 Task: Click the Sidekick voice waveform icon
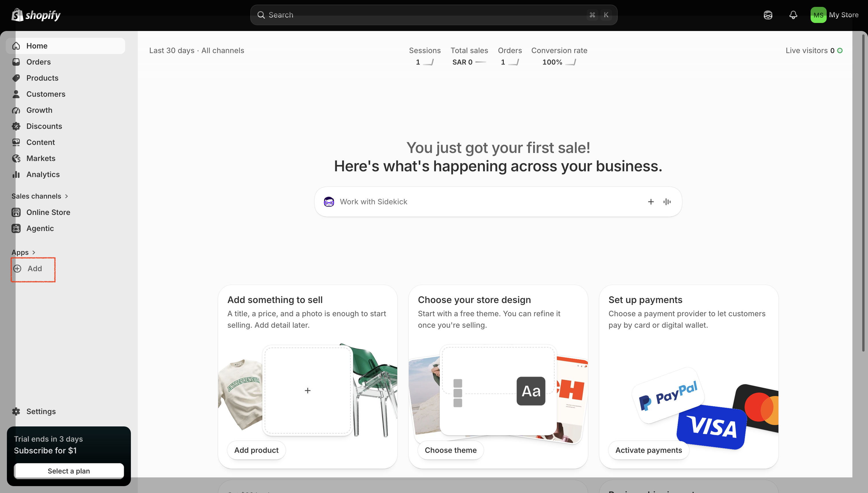click(667, 202)
